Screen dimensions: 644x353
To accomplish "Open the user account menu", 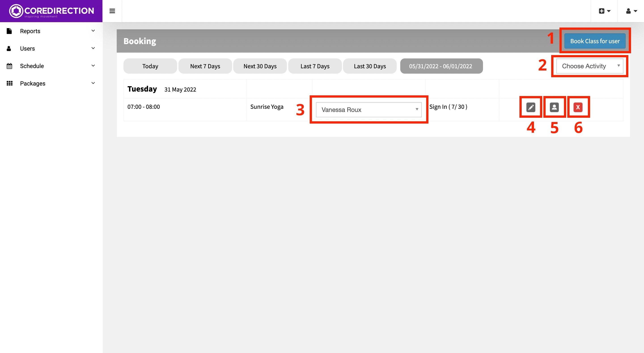I will 631,11.
